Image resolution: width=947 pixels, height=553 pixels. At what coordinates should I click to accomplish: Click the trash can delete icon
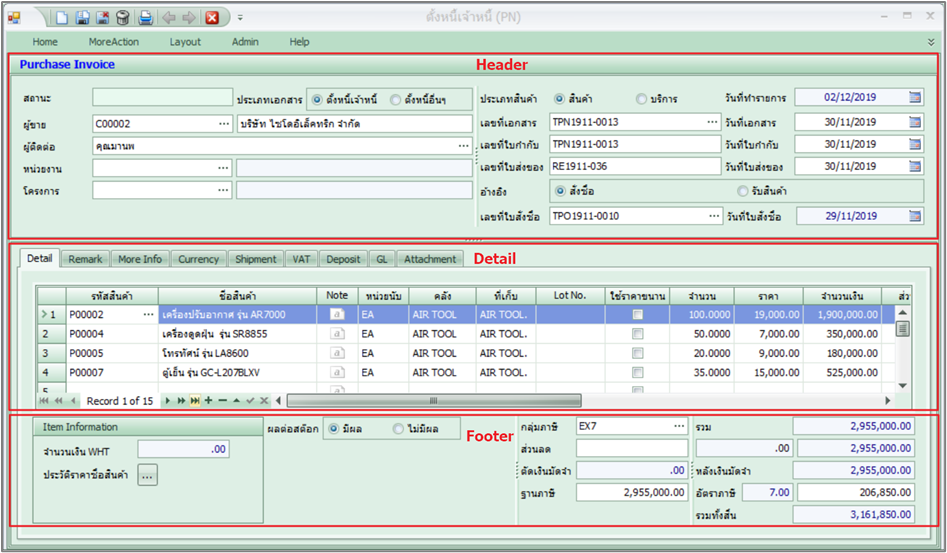click(x=122, y=17)
